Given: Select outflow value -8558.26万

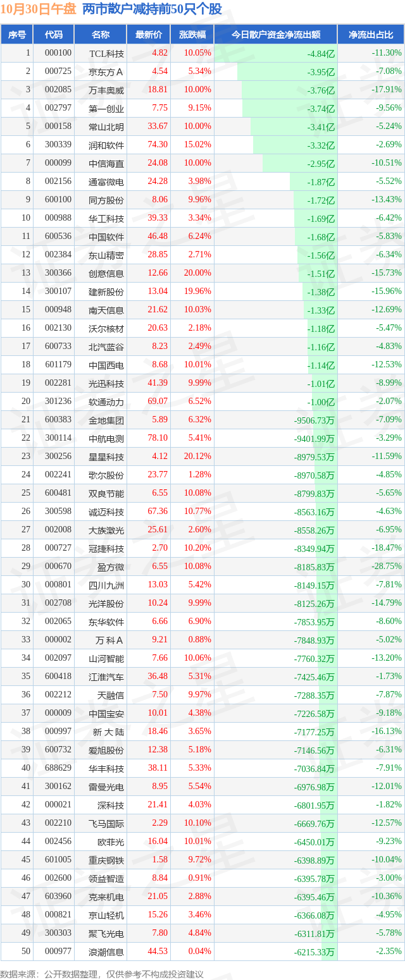Looking at the screenshot, I should point(315,530).
